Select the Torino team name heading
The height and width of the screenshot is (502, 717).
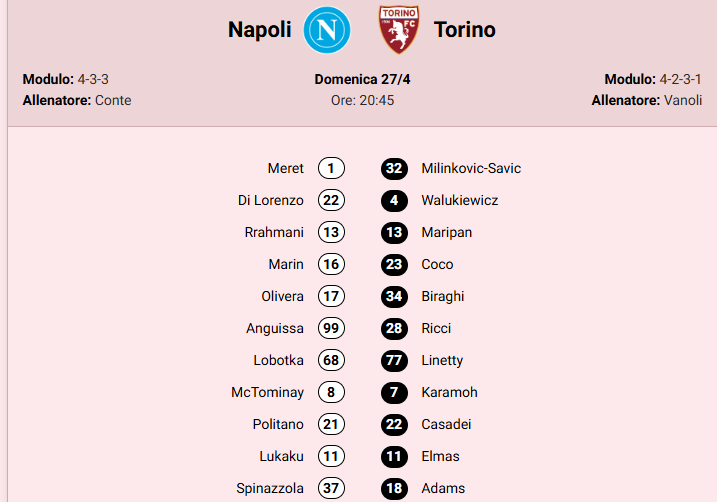465,30
